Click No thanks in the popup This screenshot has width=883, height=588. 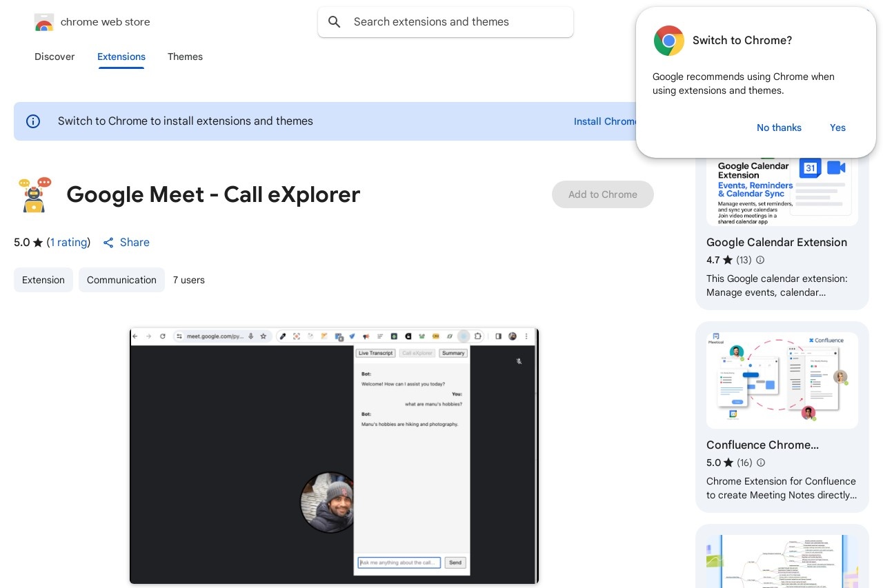click(x=779, y=128)
